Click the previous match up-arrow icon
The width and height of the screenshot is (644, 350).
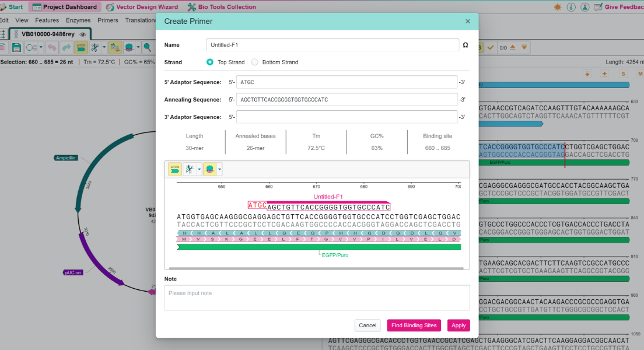[513, 48]
